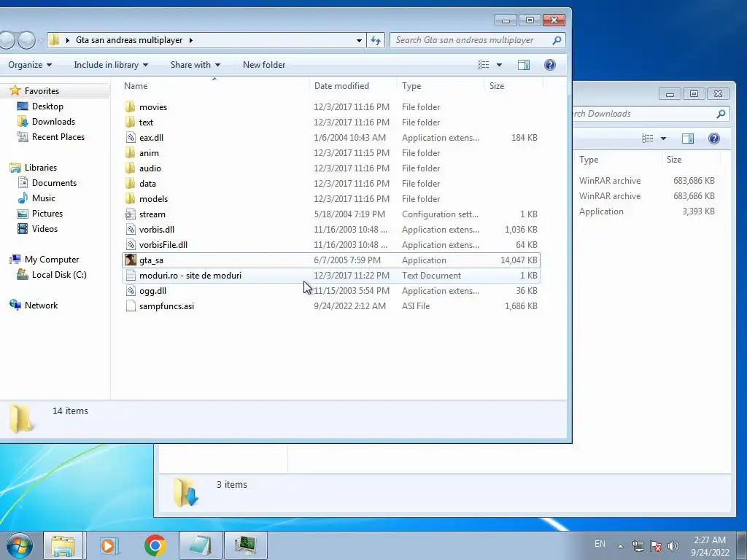Show hidden system tray icons
Image resolution: width=747 pixels, height=560 pixels.
point(620,546)
